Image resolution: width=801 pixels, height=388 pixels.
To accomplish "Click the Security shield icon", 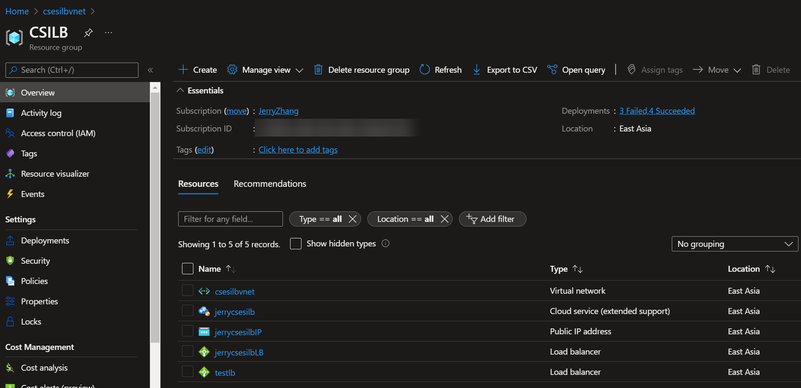I will pyautogui.click(x=10, y=261).
